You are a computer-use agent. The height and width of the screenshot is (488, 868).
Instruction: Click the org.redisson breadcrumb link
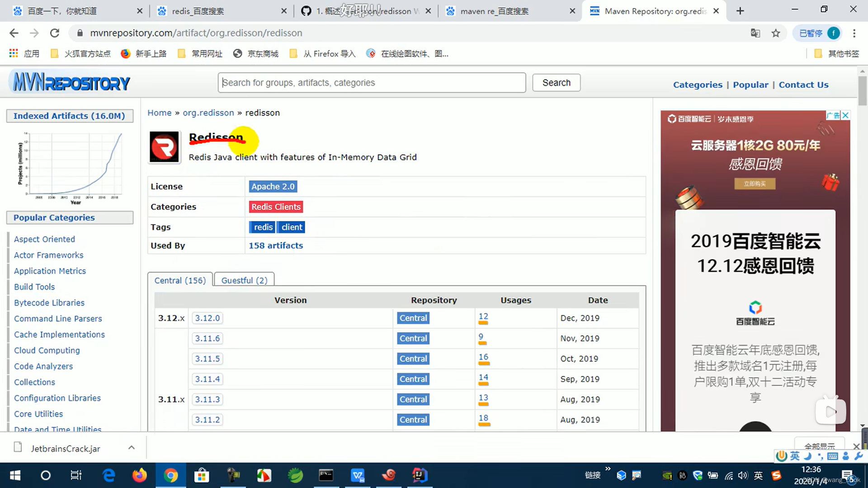208,113
